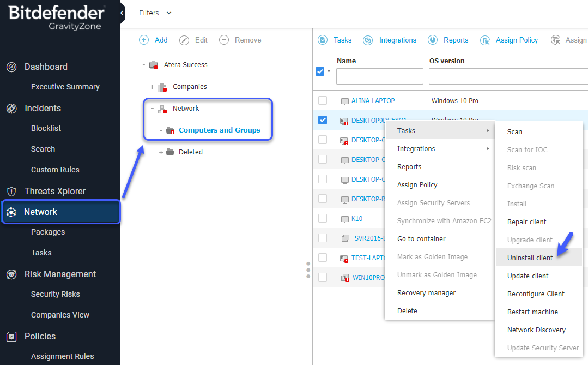Click the Name filter input field

coord(379,76)
